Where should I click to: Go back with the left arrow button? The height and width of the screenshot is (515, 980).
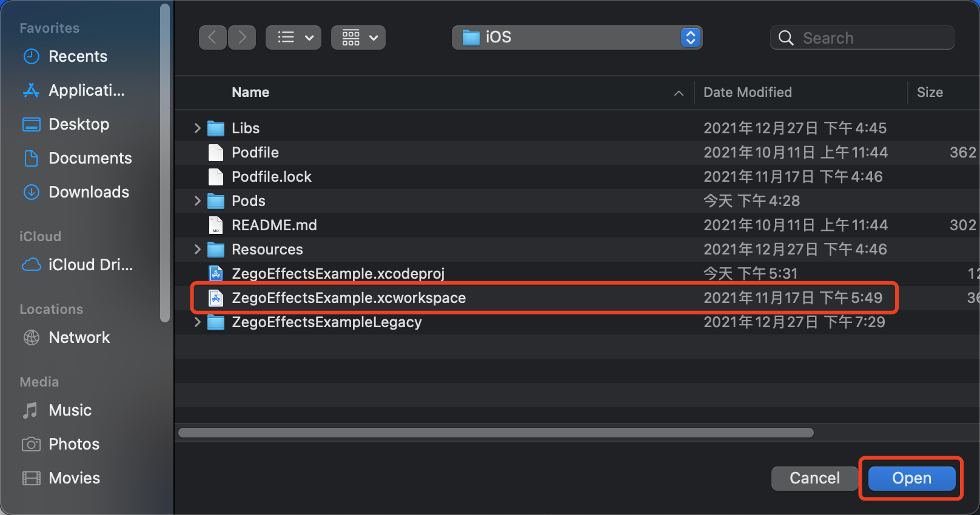click(x=213, y=38)
